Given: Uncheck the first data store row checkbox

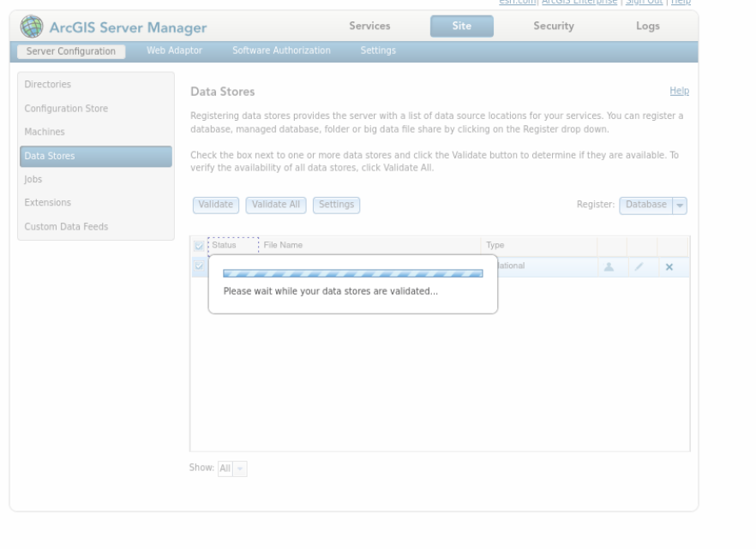Looking at the screenshot, I should click(x=199, y=266).
